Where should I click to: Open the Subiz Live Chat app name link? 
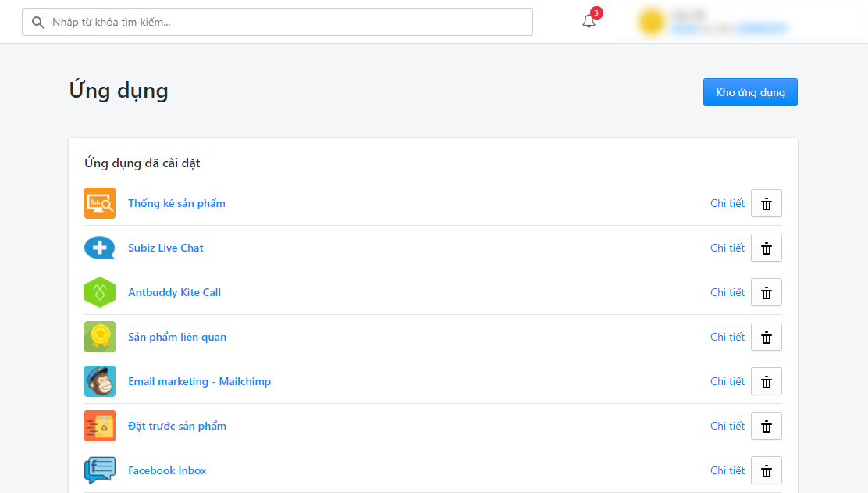pyautogui.click(x=165, y=248)
